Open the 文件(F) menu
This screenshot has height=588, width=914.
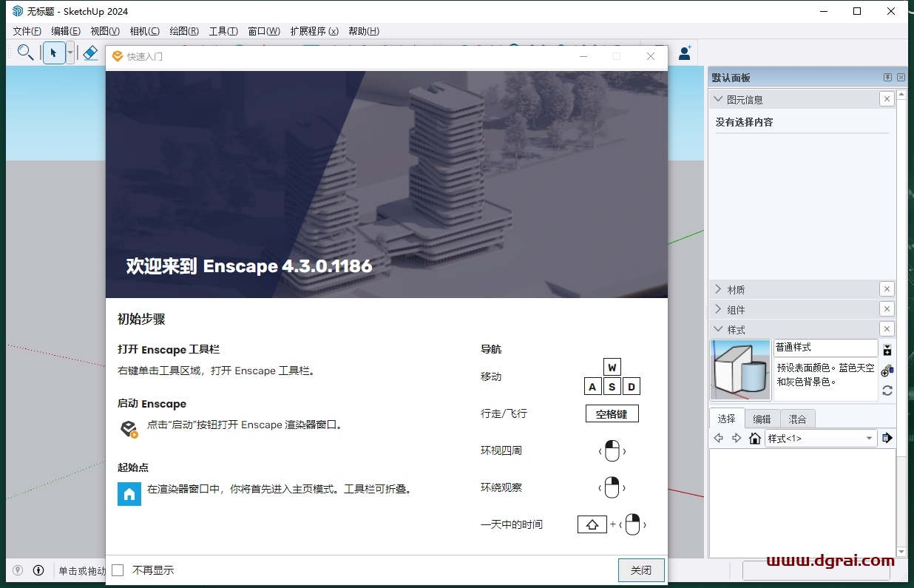[27, 31]
